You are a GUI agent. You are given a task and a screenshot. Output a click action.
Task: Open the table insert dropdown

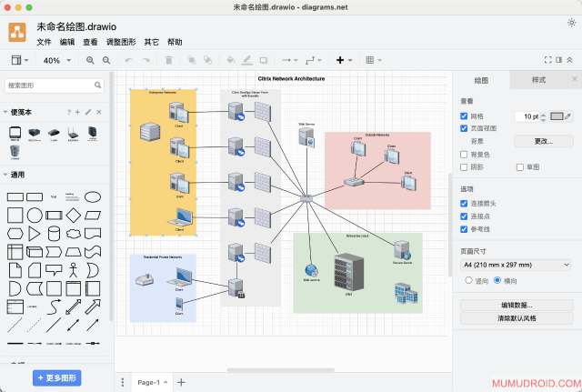pos(374,60)
